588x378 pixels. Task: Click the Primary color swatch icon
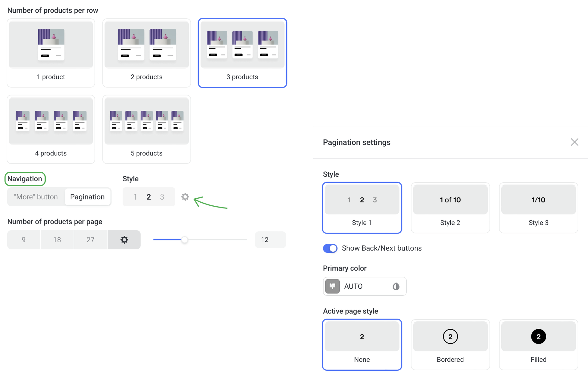tap(332, 286)
